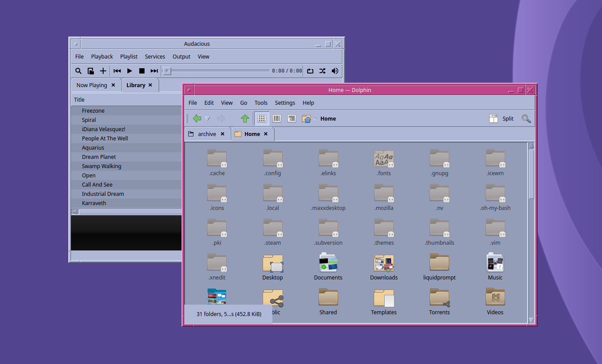This screenshot has width=602, height=364.
Task: Switch Dolphin to Icons view mode
Action: [x=262, y=118]
